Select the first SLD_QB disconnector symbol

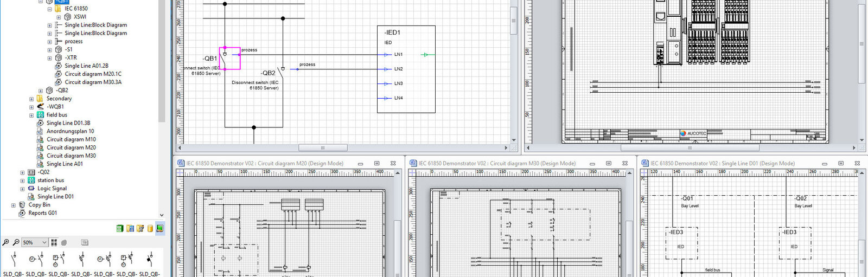click(14, 260)
